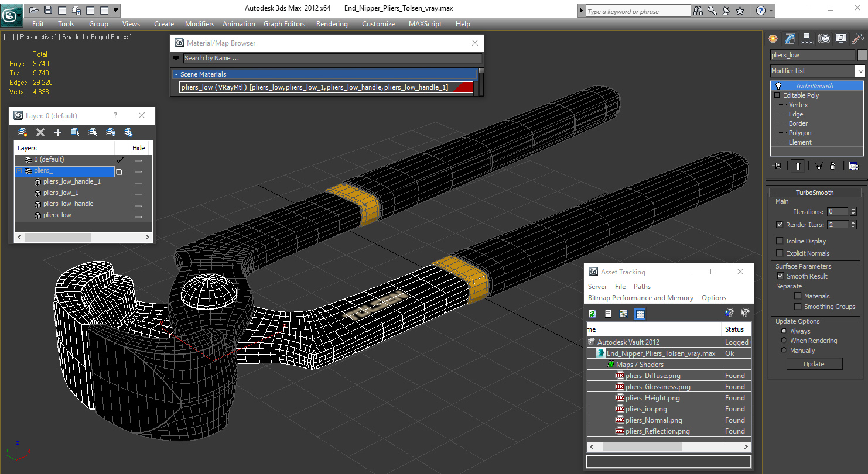Collapse the pliers_ layer in Layer dialog
Image resolution: width=868 pixels, height=474 pixels.
(x=19, y=171)
